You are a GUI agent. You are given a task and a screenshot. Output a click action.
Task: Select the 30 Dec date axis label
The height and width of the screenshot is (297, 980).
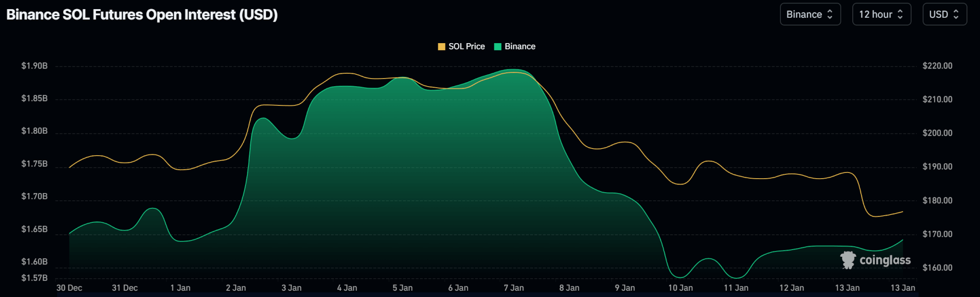tap(69, 288)
